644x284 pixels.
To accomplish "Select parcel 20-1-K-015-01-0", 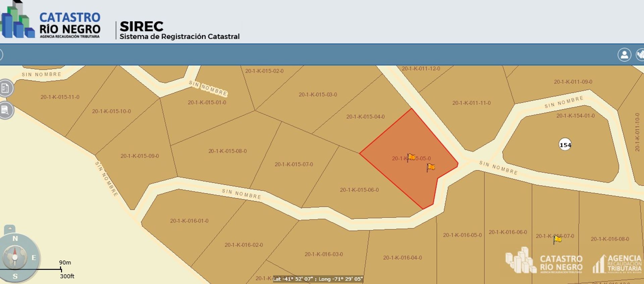I will pyautogui.click(x=207, y=102).
